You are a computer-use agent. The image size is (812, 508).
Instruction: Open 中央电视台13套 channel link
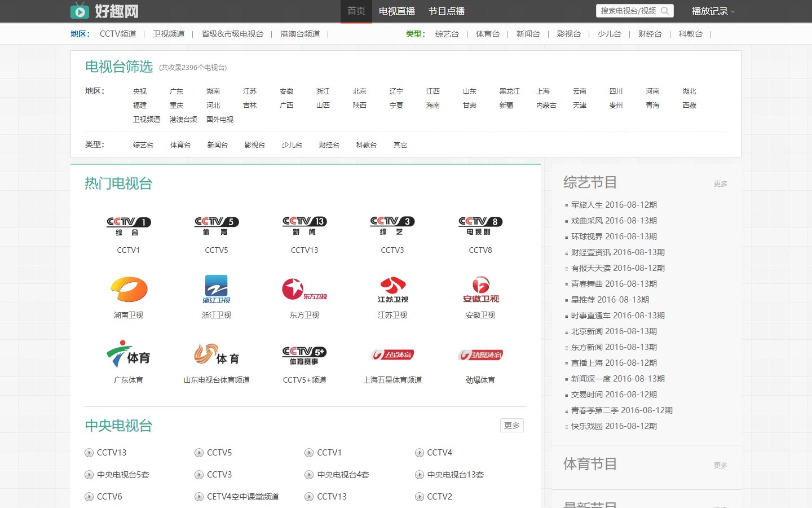click(456, 475)
